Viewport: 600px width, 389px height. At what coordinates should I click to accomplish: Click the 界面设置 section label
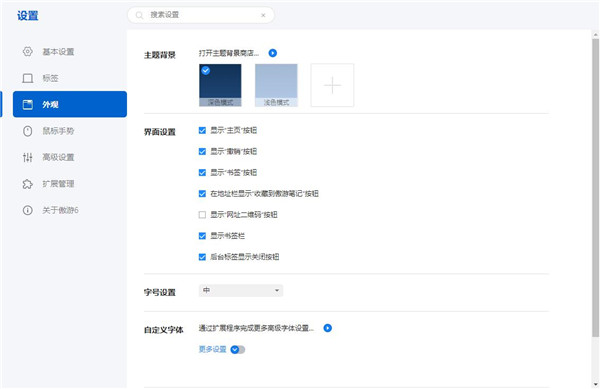point(160,132)
